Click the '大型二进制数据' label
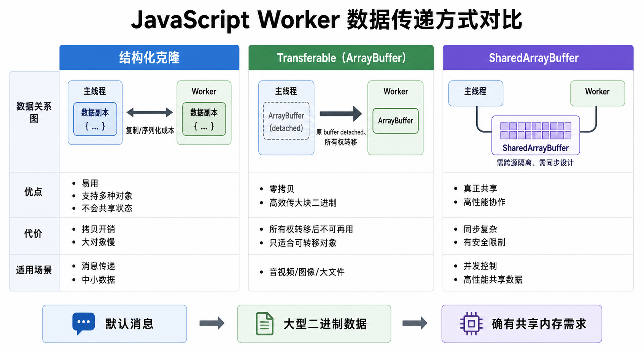The width and height of the screenshot is (644, 353). 325,324
